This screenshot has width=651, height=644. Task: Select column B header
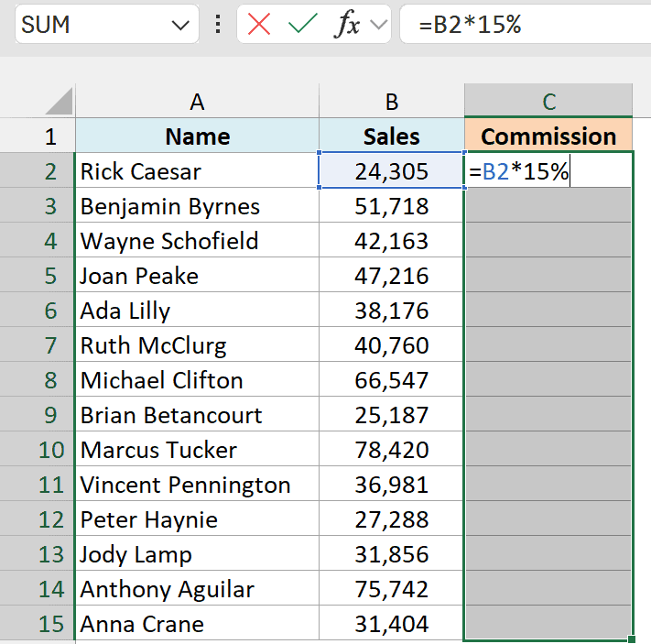coord(392,102)
